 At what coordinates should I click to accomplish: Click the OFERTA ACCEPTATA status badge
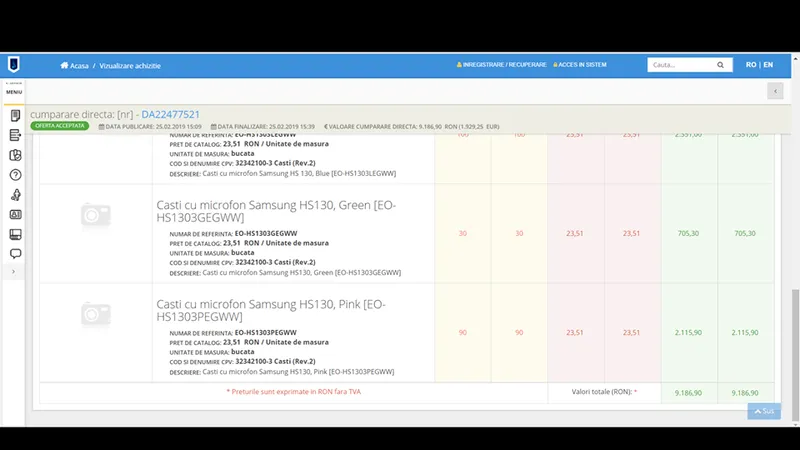60,126
